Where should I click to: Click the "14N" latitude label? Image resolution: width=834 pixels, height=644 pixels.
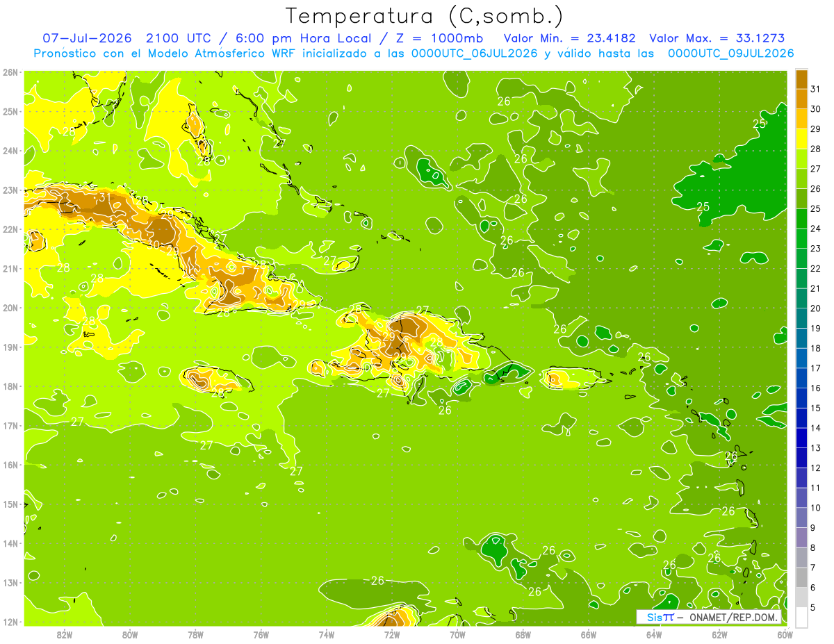pyautogui.click(x=10, y=543)
